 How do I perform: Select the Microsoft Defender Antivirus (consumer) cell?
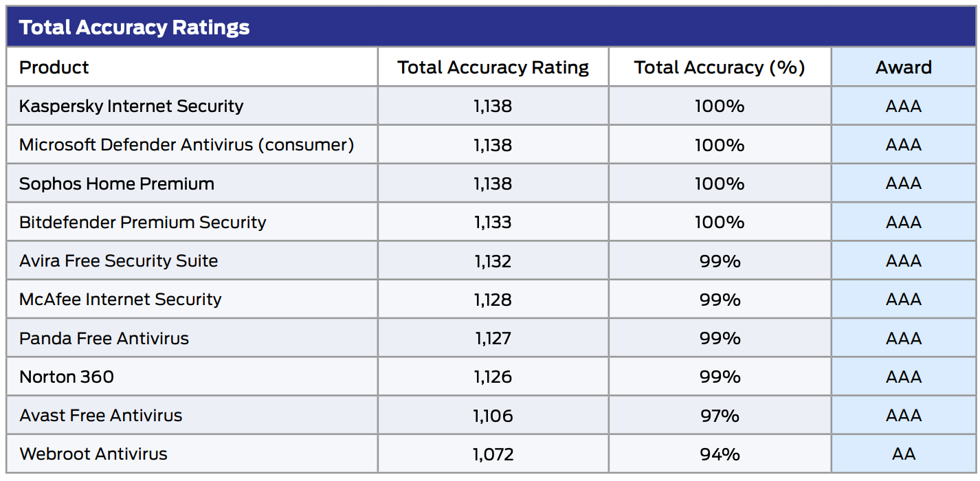click(186, 145)
